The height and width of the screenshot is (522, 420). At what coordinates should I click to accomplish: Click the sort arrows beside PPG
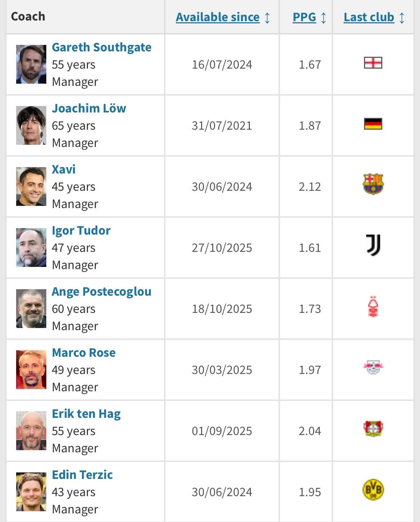(323, 17)
